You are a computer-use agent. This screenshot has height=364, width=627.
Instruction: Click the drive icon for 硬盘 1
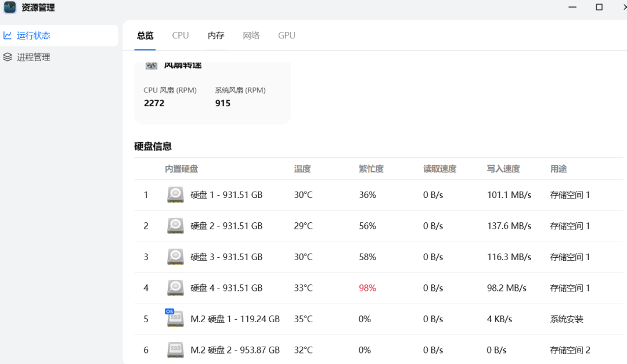(x=175, y=194)
